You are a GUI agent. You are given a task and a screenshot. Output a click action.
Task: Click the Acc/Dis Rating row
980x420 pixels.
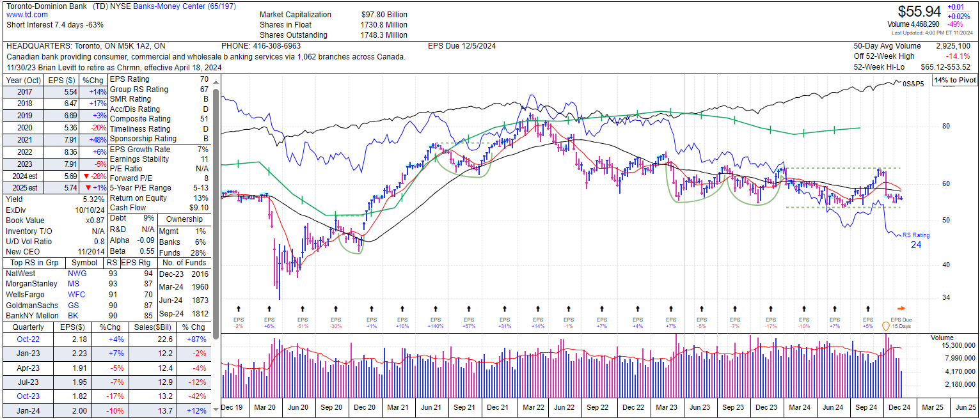tap(160, 109)
